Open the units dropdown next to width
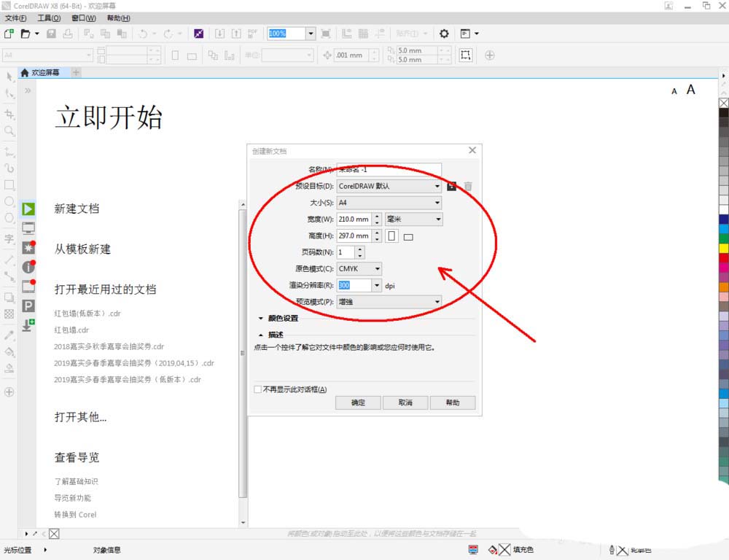The width and height of the screenshot is (729, 560). click(414, 219)
